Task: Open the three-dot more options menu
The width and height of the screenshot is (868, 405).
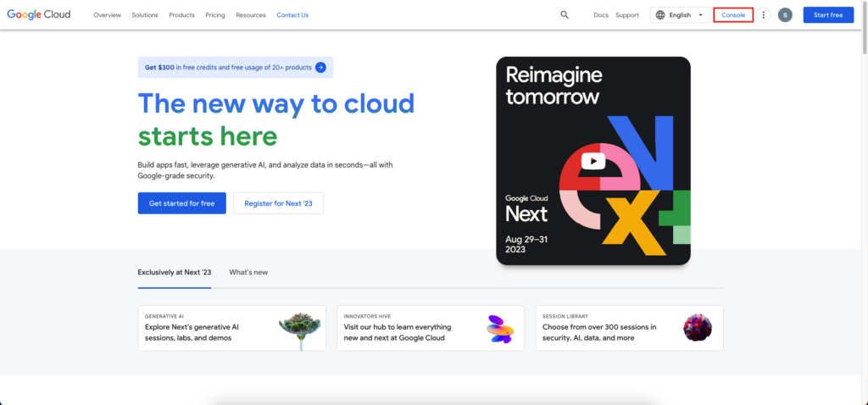Action: (x=764, y=15)
